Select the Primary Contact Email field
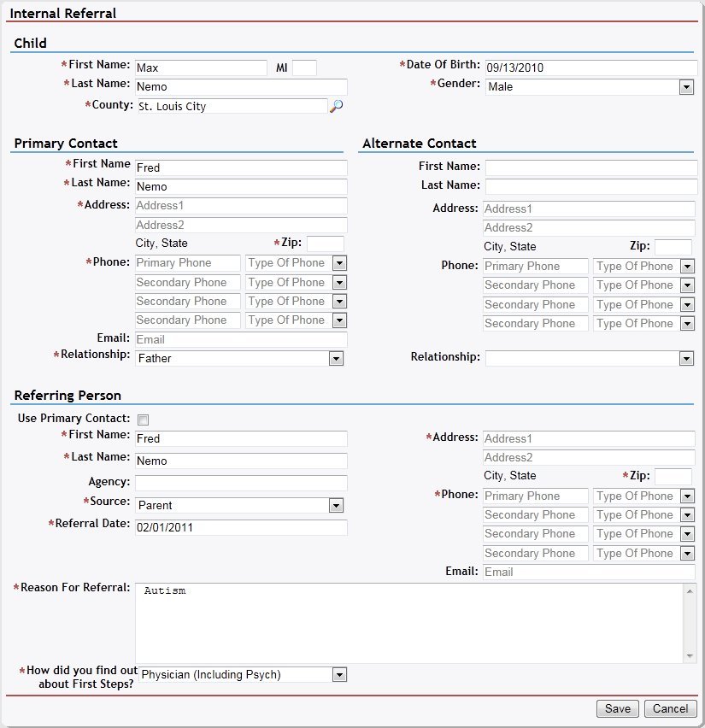The height and width of the screenshot is (728, 705). tap(241, 339)
